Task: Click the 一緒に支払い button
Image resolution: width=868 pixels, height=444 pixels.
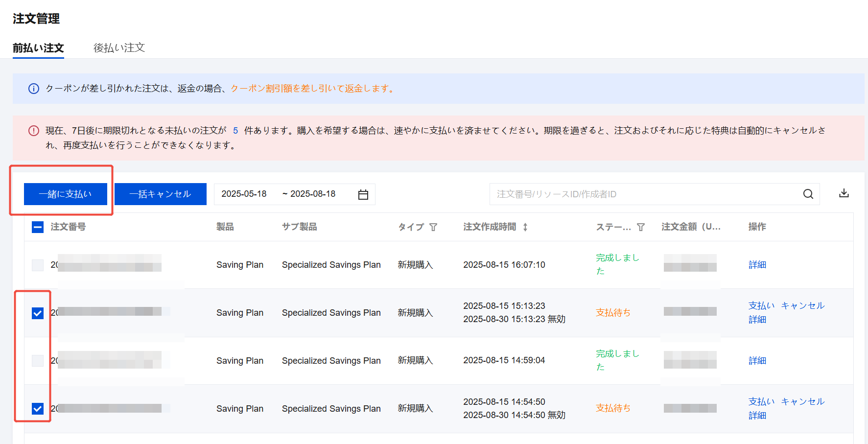Action: click(65, 194)
